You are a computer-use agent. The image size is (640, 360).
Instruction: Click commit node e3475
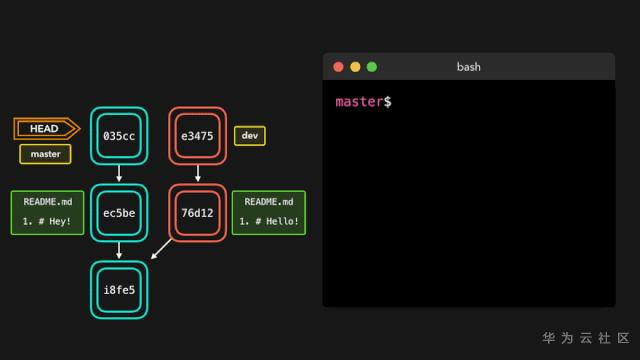click(x=198, y=136)
